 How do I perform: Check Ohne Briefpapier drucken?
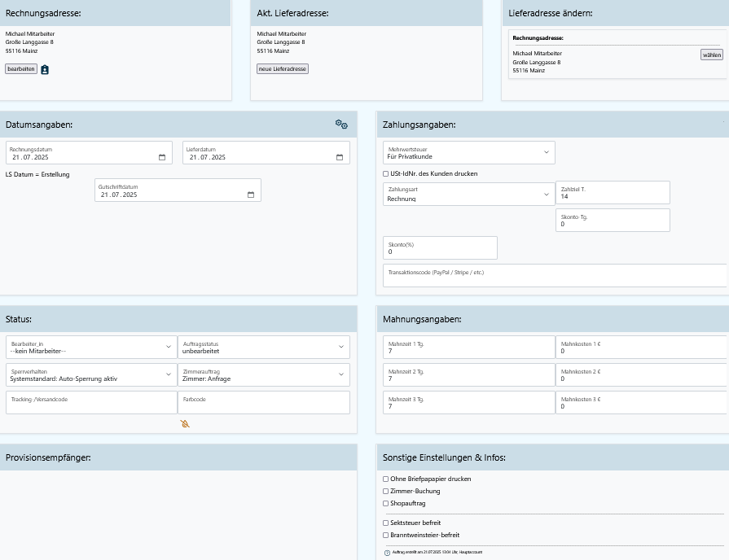(386, 479)
